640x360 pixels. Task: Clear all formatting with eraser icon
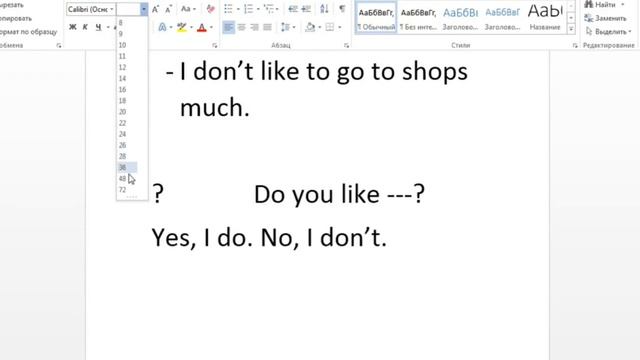[210, 9]
